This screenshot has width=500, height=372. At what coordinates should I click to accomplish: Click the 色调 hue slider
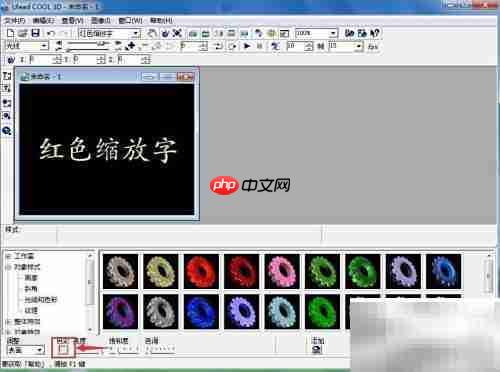pos(161,349)
